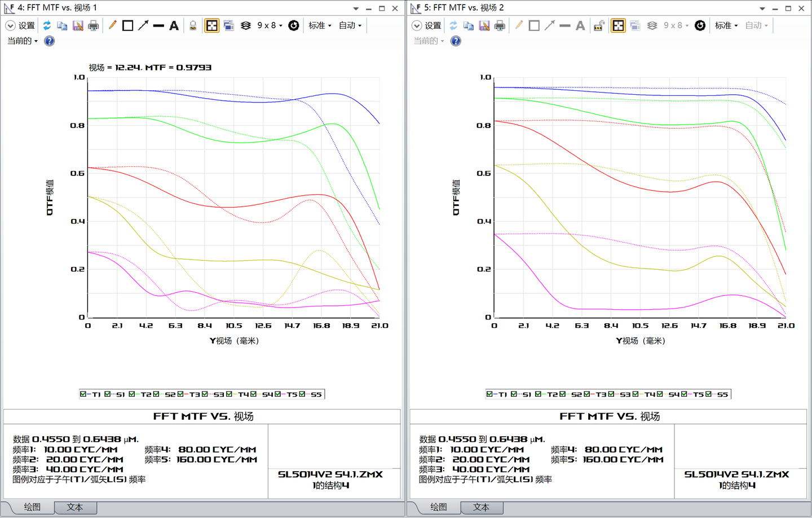This screenshot has height=518, width=812.
Task: Click the refresh icon in window 4 toolbar
Action: tap(47, 25)
